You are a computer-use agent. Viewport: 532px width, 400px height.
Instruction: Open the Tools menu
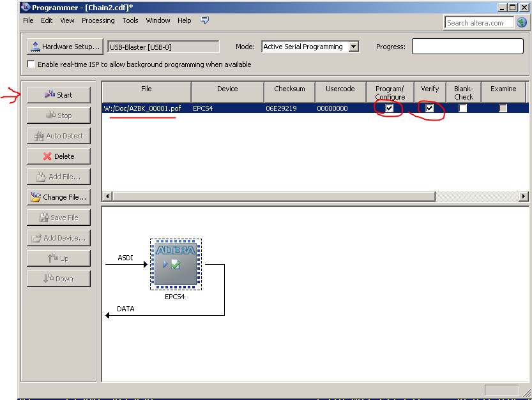(130, 20)
